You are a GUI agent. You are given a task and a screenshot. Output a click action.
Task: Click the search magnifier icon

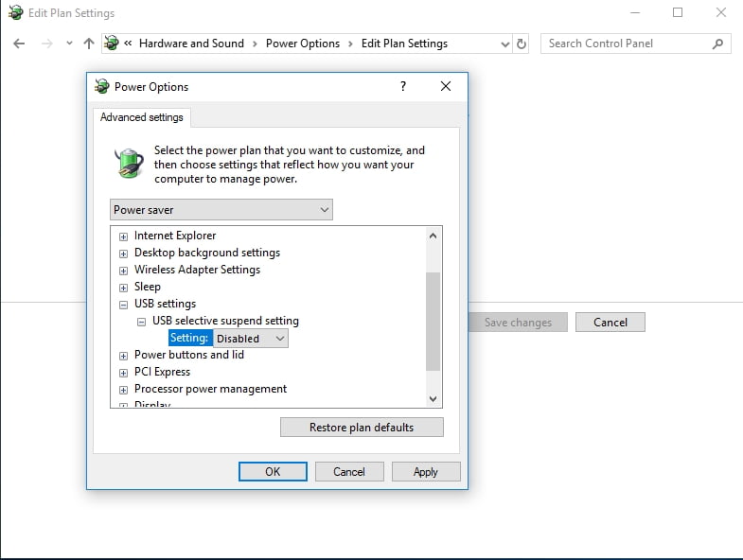(717, 44)
